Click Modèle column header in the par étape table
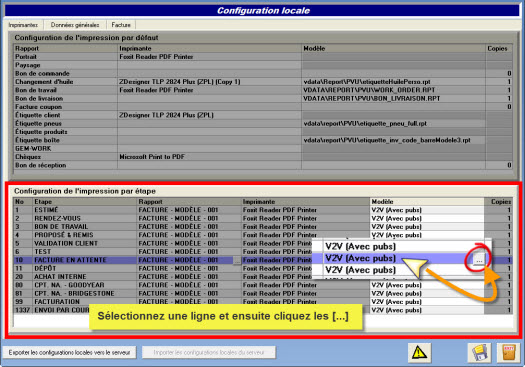The height and width of the screenshot is (367, 525). coord(427,202)
